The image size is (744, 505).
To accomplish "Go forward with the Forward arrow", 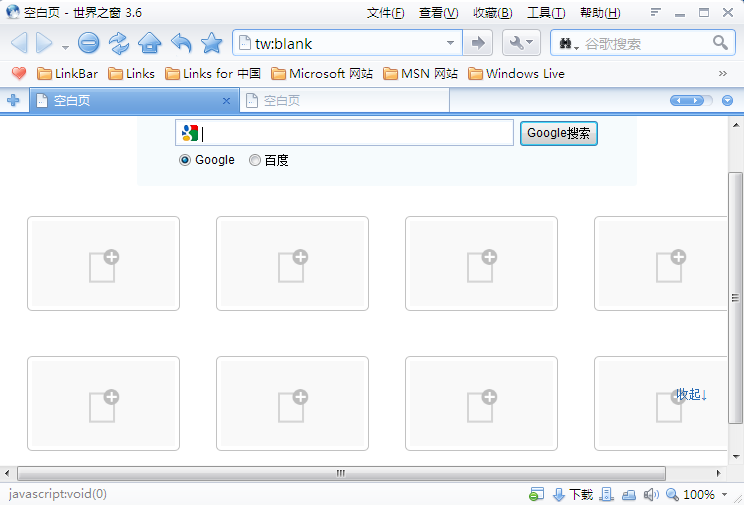I will (x=44, y=43).
